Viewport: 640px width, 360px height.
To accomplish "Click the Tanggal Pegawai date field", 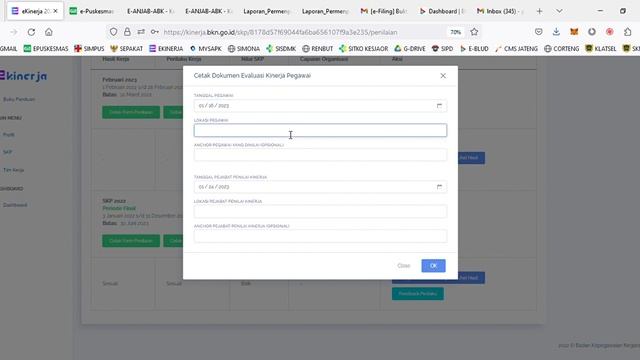I will pos(320,106).
